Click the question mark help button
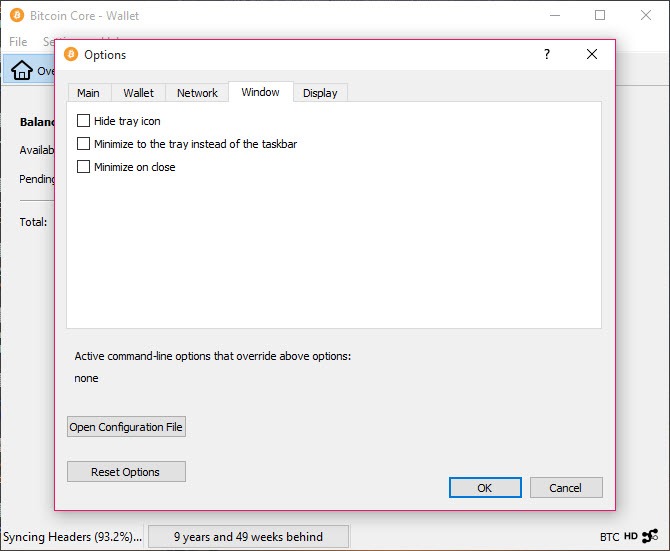This screenshot has width=670, height=551. (x=547, y=54)
